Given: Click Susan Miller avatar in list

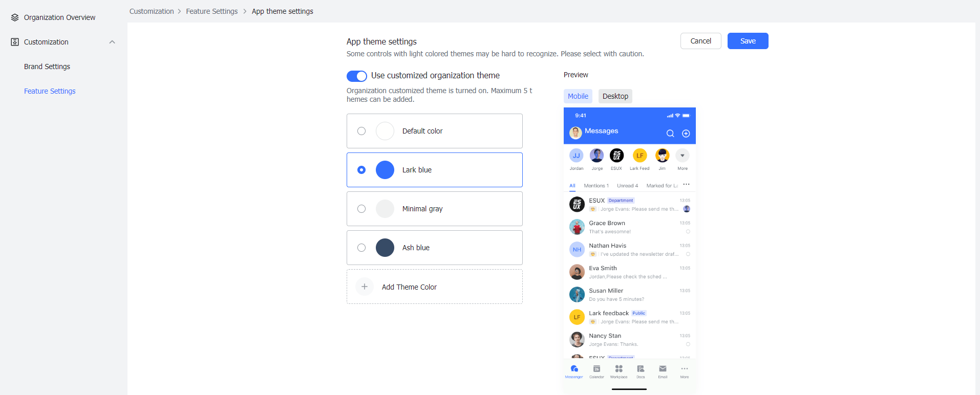Looking at the screenshot, I should [577, 294].
